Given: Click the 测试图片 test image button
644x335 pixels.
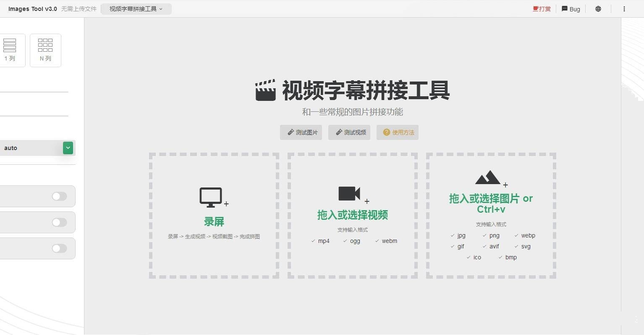Looking at the screenshot, I should 301,132.
